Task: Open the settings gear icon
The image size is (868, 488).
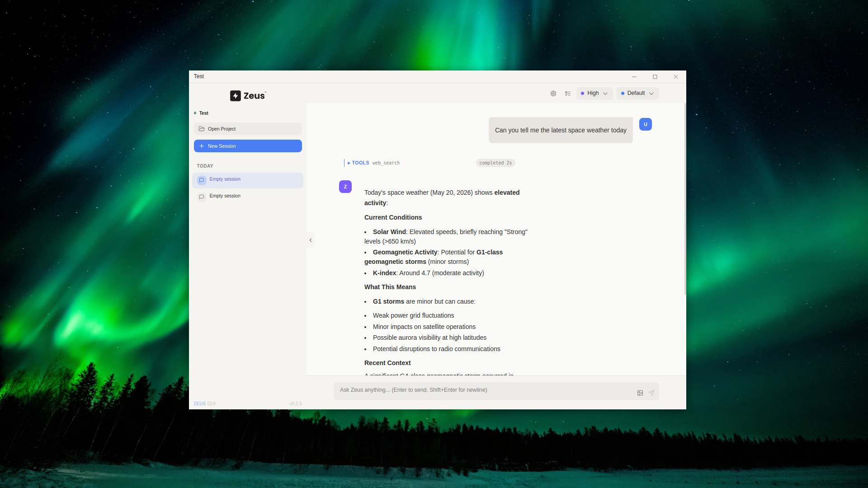Action: point(553,94)
